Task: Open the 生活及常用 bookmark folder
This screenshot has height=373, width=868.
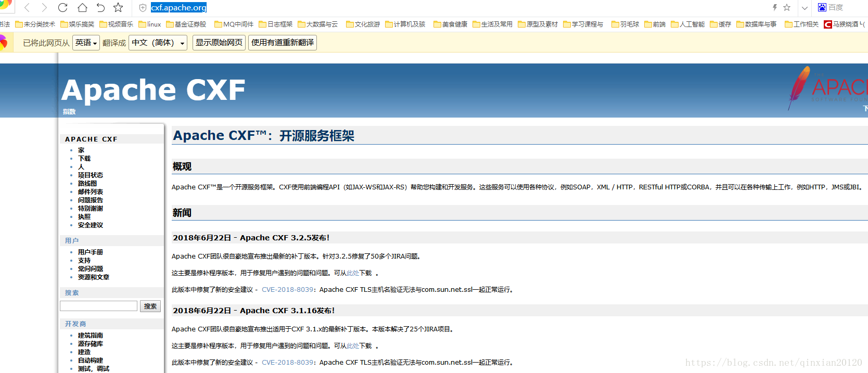Action: 493,24
